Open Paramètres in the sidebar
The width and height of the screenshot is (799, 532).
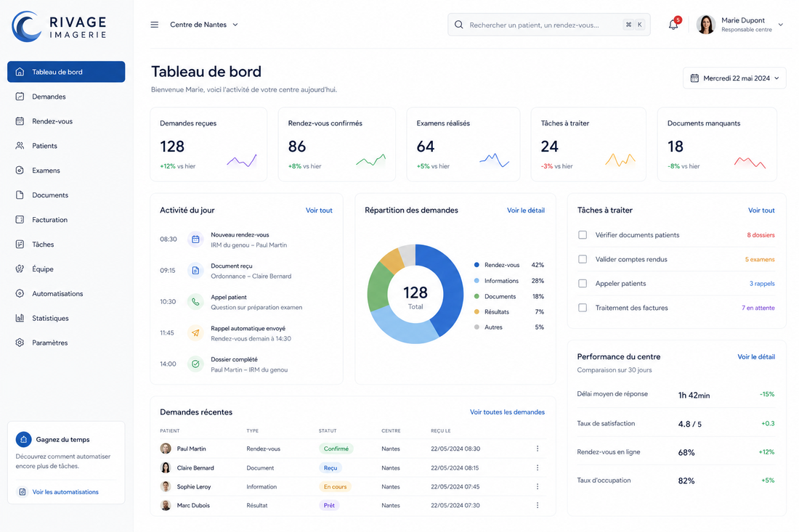pos(66,343)
